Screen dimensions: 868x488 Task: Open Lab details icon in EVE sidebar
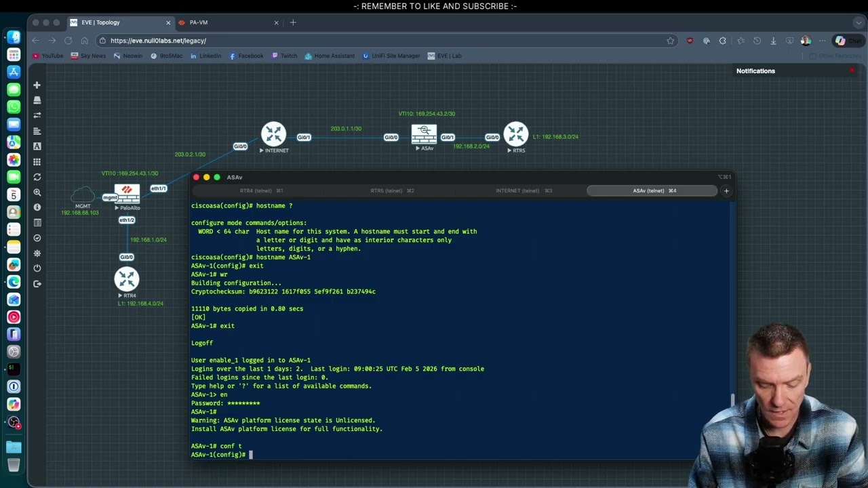click(x=37, y=223)
